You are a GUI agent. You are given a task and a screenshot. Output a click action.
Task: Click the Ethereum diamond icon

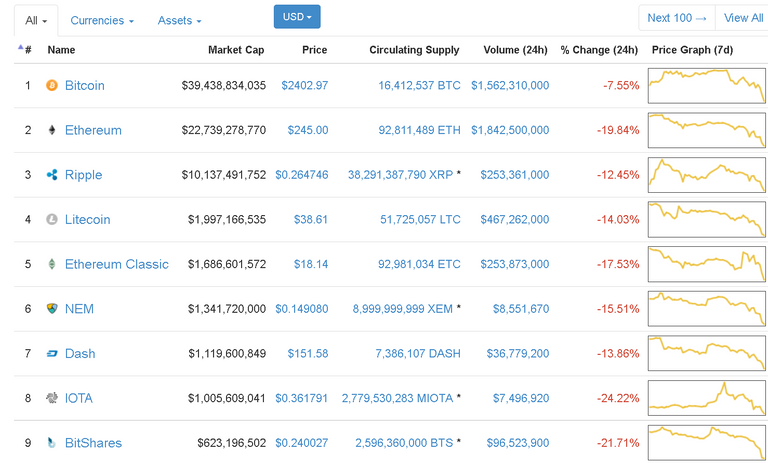(x=52, y=130)
